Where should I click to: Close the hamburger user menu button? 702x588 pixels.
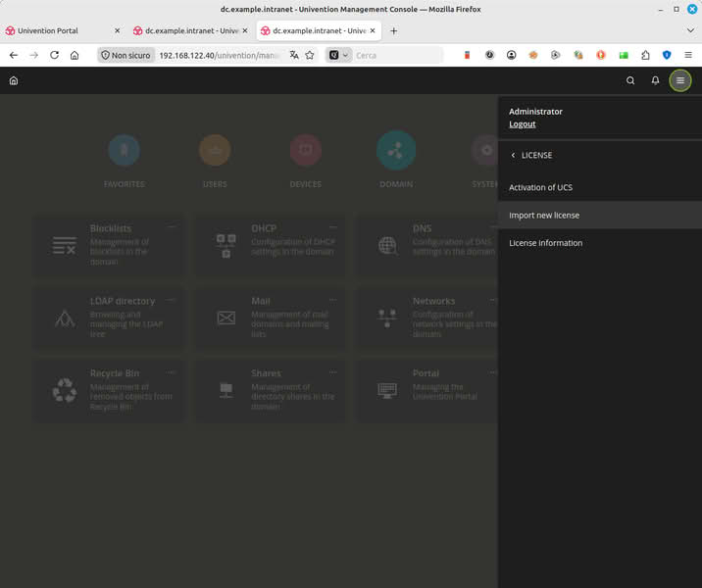[680, 80]
